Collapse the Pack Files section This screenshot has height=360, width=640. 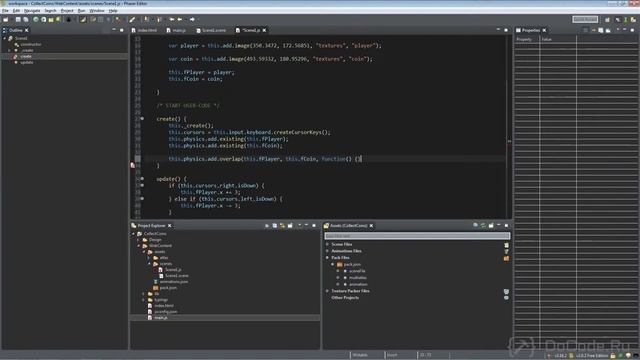pyautogui.click(x=327, y=258)
